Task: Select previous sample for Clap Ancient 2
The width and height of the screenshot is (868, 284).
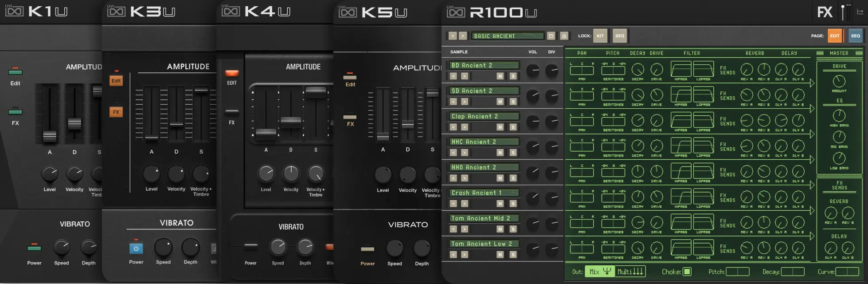Action: click(x=453, y=127)
